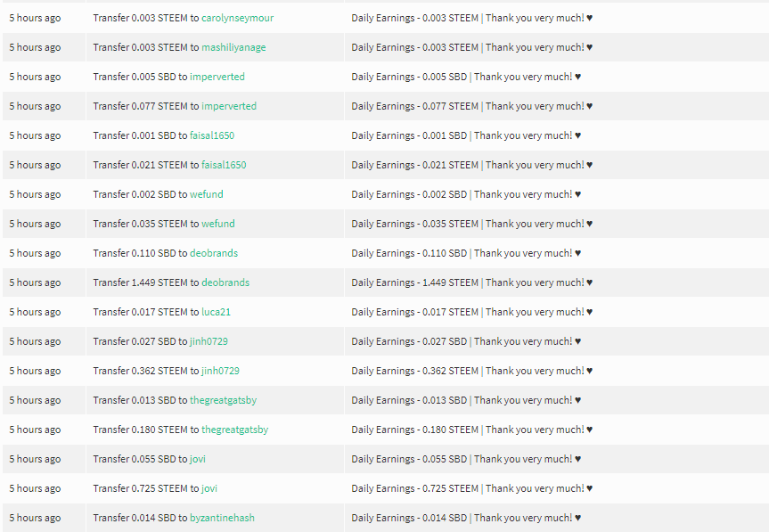The width and height of the screenshot is (769, 532).
Task: Open faisal1650 link in 0.001 SBD row
Action: tap(212, 135)
